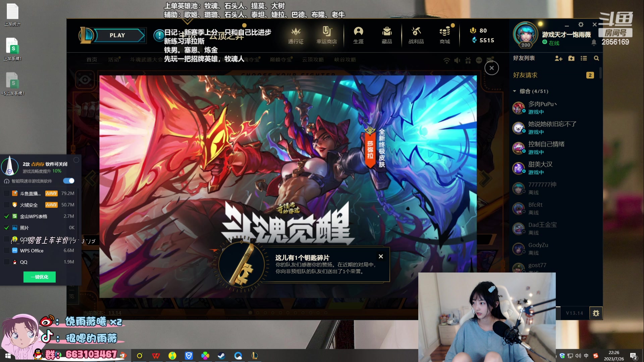
Task: Check the 斗鱼直播 checkbox
Action: coord(7,193)
